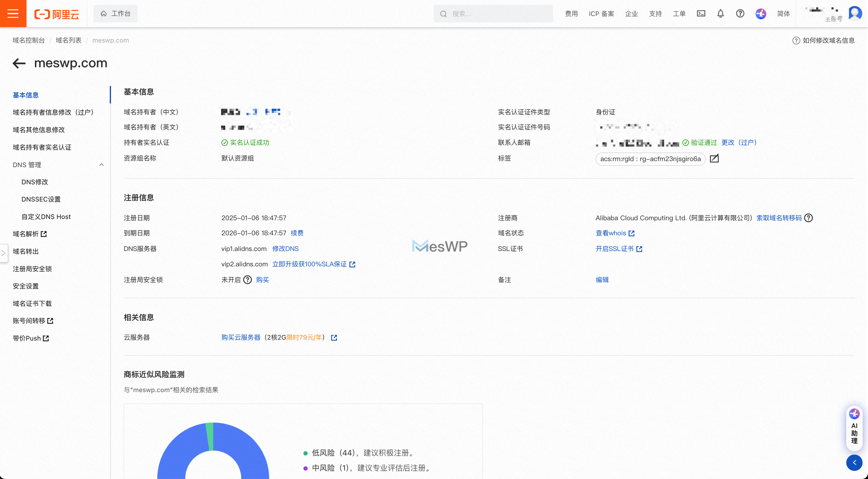Go back with the arrow beside meswp.com
The image size is (868, 479).
tap(19, 63)
